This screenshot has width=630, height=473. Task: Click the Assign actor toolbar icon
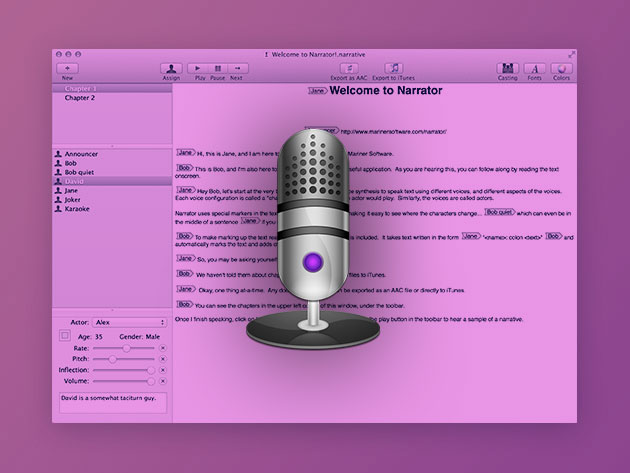pyautogui.click(x=171, y=68)
